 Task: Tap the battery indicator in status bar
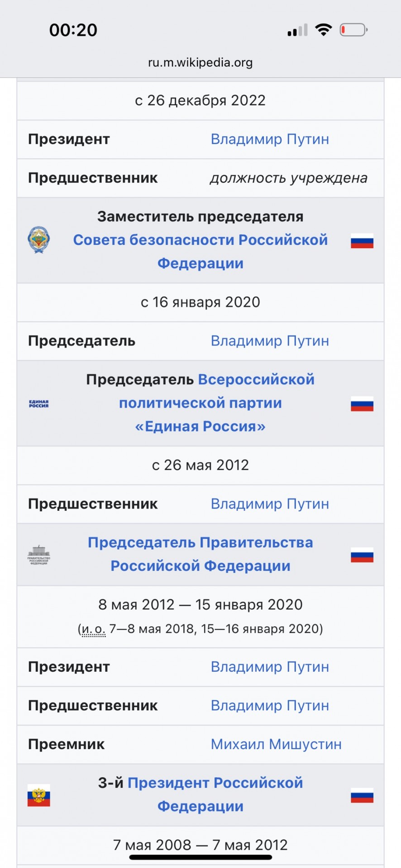(353, 30)
